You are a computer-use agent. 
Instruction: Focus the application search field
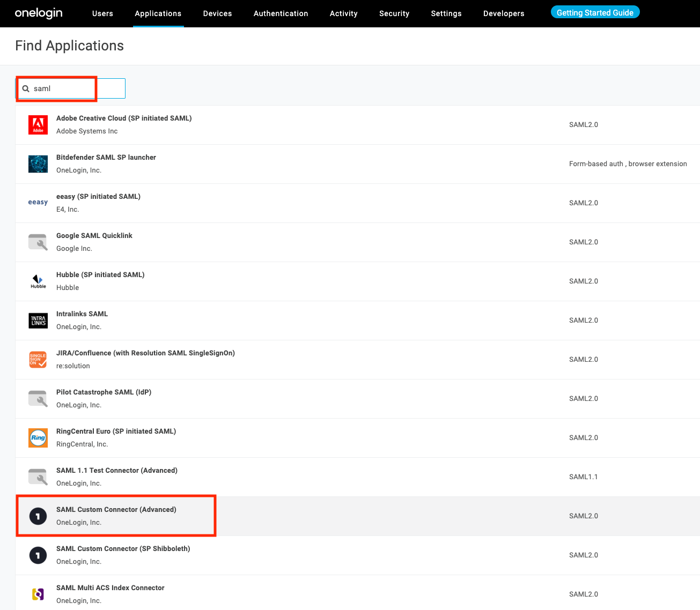click(x=71, y=88)
